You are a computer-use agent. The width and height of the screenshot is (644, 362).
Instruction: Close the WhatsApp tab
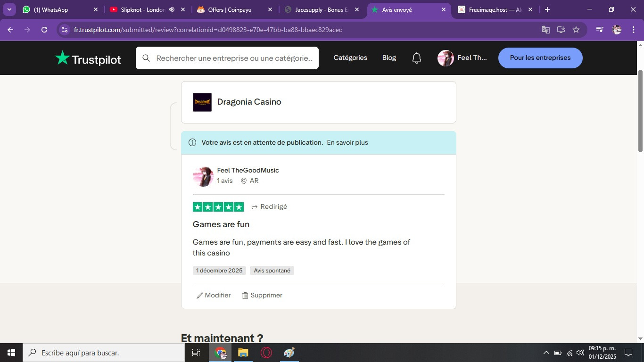pyautogui.click(x=96, y=9)
